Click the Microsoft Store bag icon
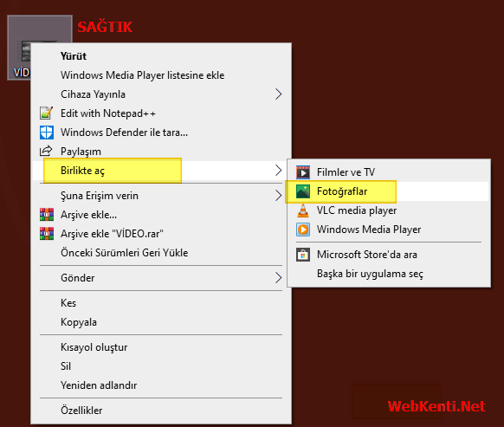Image resolution: width=504 pixels, height=427 pixels. click(x=303, y=255)
